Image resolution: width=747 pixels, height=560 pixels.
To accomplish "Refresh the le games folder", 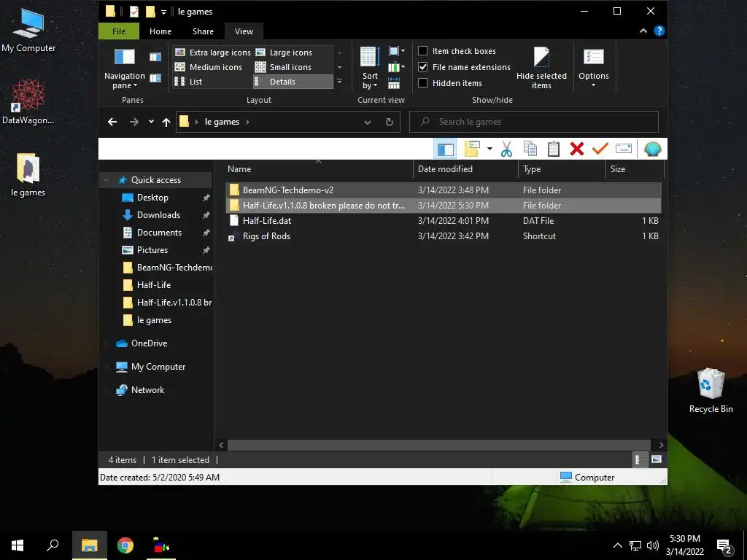I will tap(390, 122).
